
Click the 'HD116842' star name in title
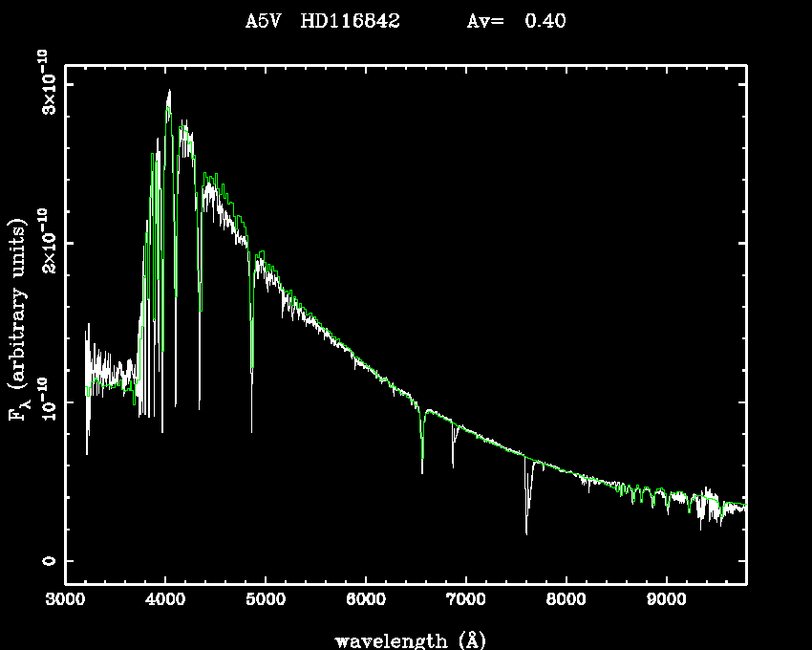click(350, 21)
